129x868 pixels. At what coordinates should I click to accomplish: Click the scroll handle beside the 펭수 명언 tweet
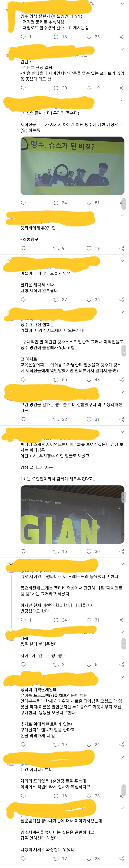(124, 350)
